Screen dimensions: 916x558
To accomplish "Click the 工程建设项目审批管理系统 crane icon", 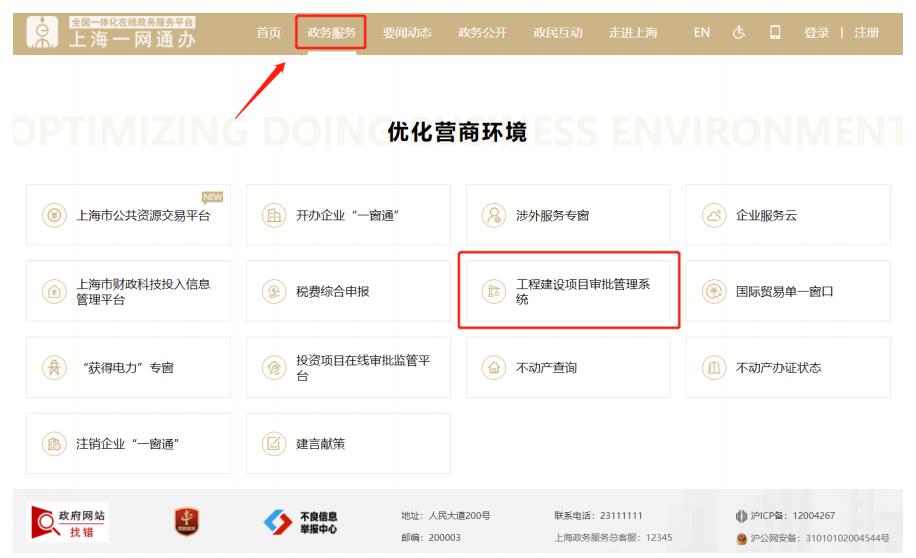I will pyautogui.click(x=494, y=291).
